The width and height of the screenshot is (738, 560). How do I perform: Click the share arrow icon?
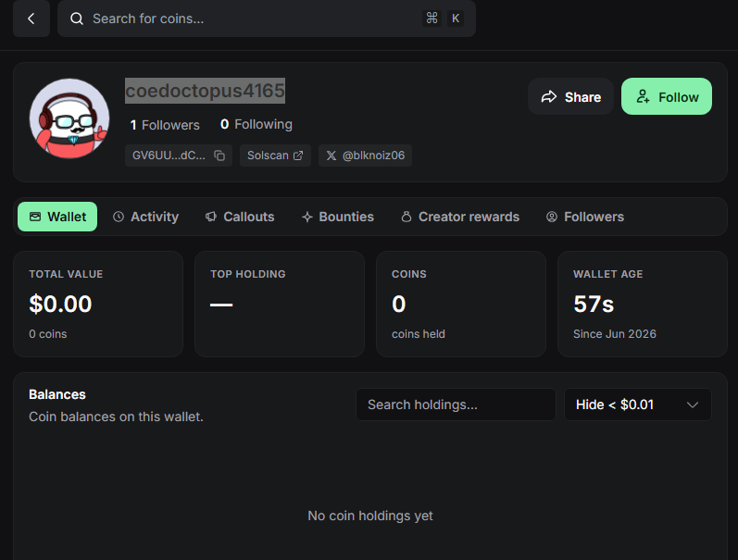coord(549,97)
